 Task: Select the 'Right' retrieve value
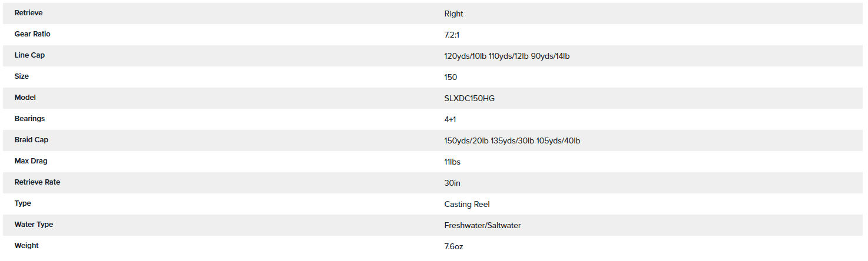453,14
